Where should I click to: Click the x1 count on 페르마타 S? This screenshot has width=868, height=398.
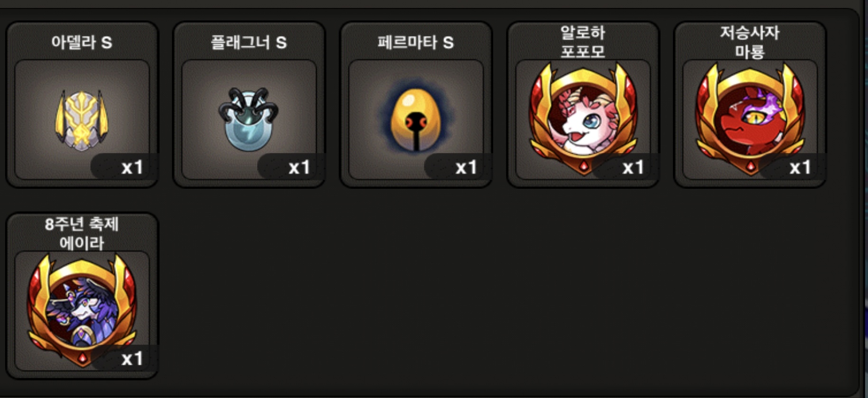[x=466, y=167]
